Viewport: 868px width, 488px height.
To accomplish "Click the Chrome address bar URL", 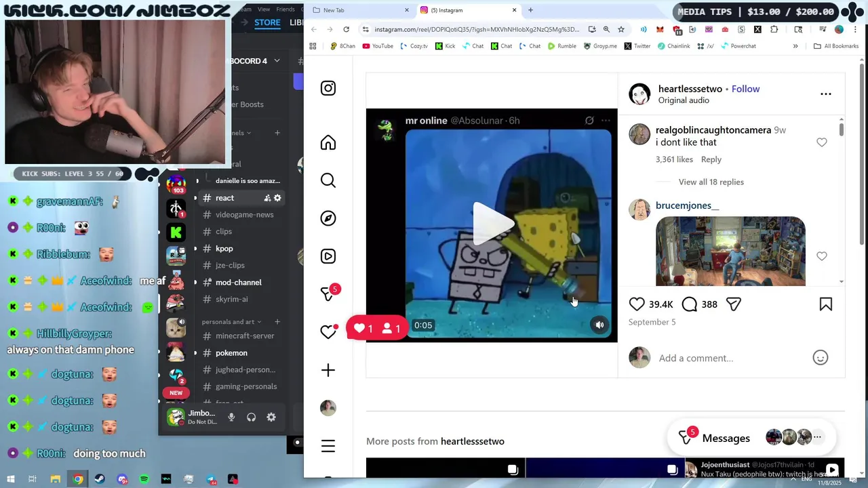I will 477,29.
